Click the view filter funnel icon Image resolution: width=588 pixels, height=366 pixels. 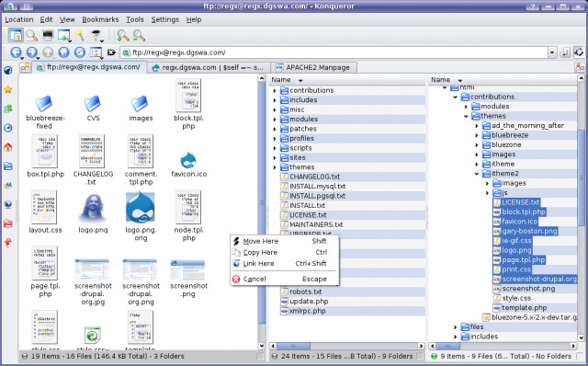click(x=96, y=35)
